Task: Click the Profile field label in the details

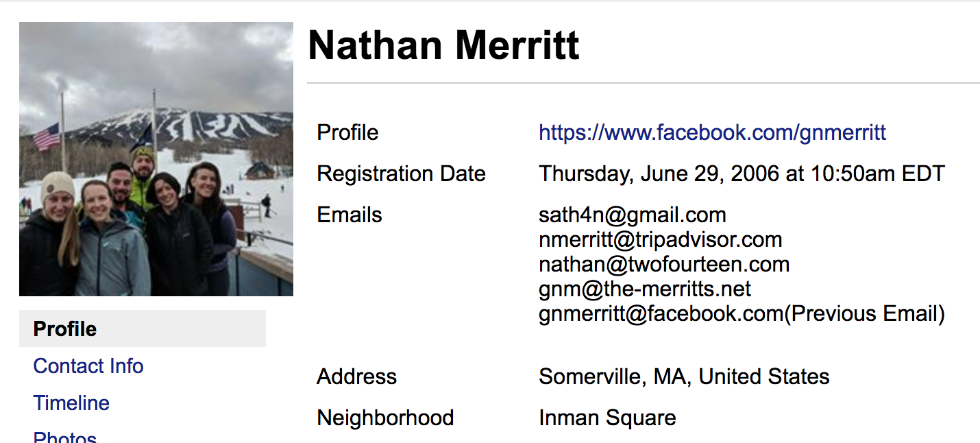Action: click(347, 132)
